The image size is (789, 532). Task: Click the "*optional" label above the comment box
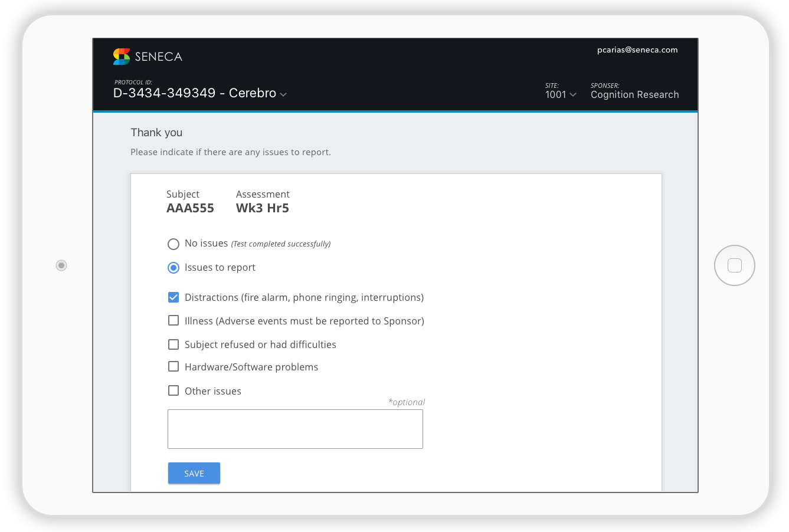(407, 402)
